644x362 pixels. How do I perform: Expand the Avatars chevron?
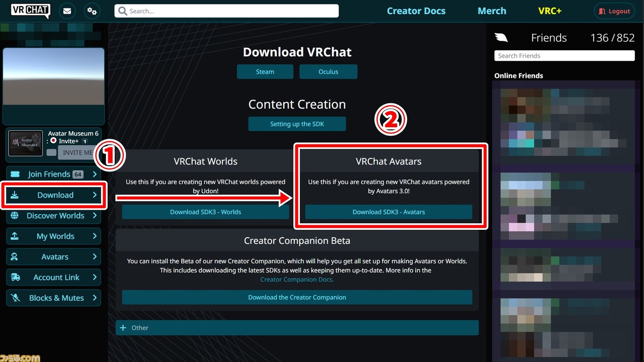[x=95, y=257]
